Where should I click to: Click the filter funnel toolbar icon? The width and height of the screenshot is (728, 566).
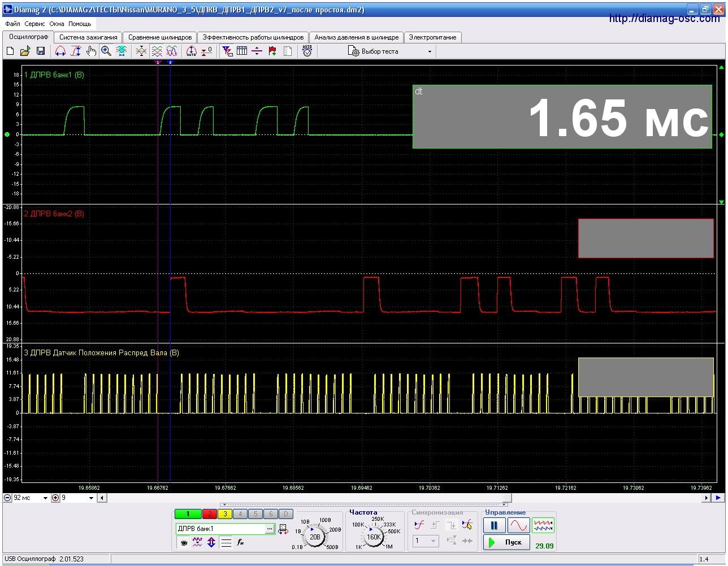tap(227, 51)
